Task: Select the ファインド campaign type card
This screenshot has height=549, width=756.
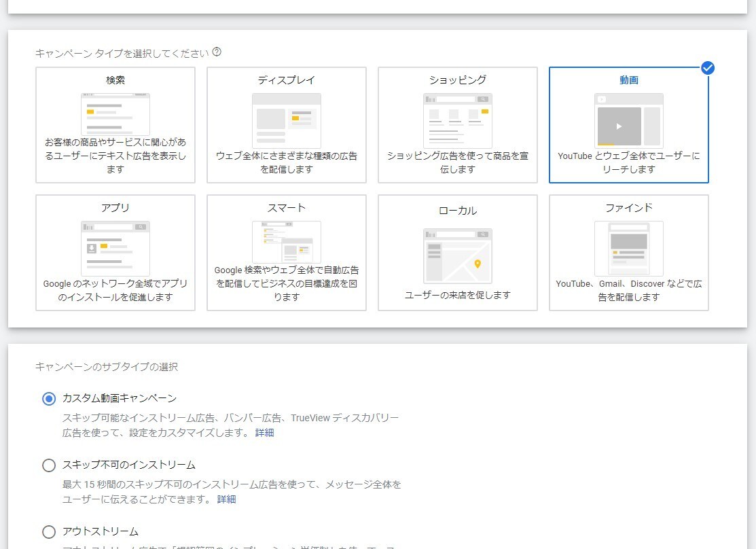Action: 629,253
